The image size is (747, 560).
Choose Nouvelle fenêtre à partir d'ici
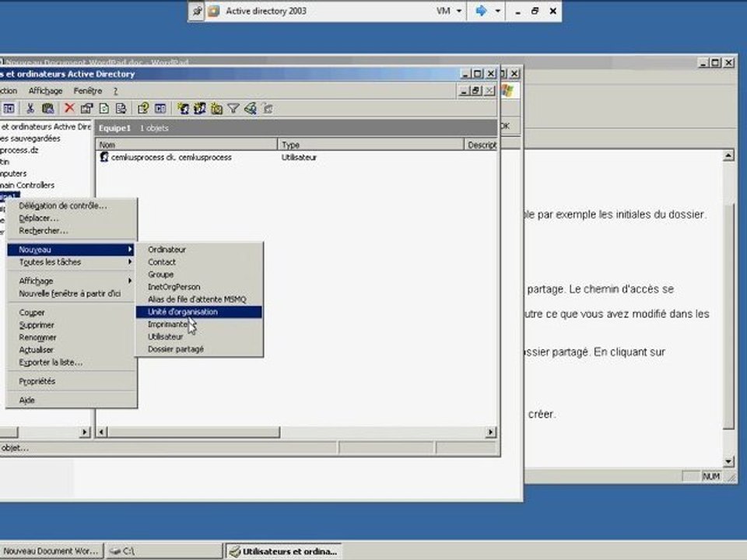tap(72, 293)
